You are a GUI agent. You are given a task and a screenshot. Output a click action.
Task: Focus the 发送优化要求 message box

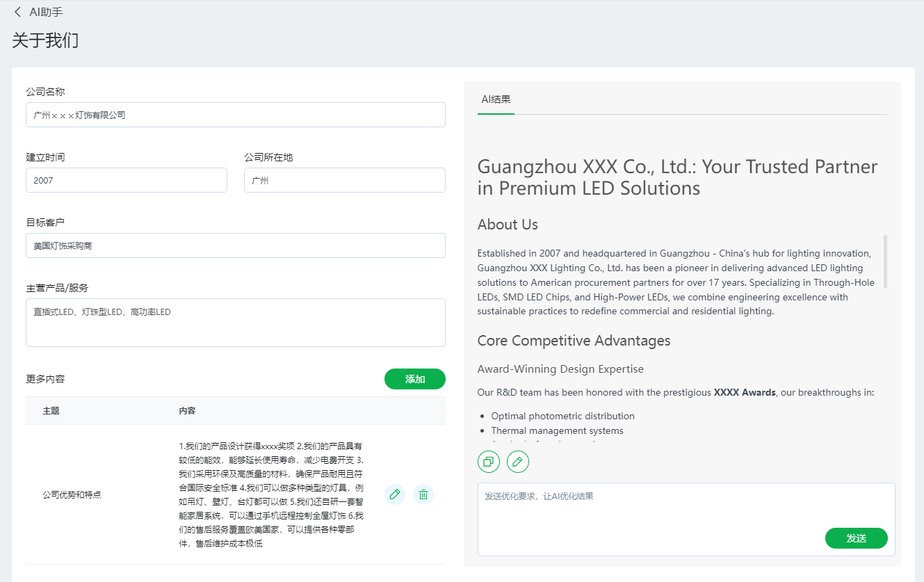(x=686, y=519)
